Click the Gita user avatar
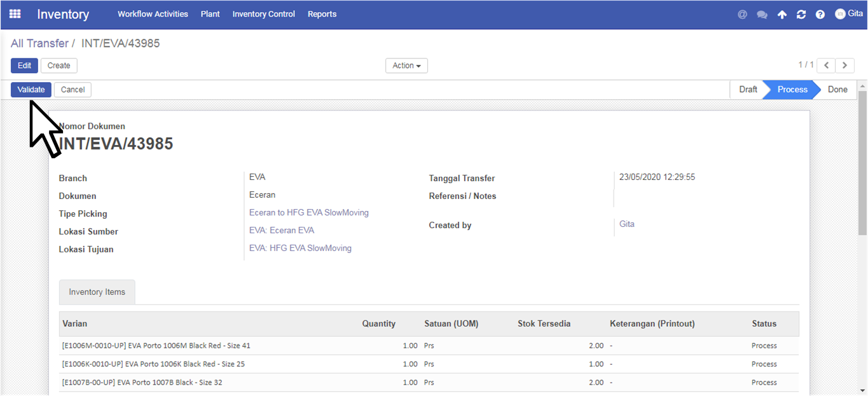Screen dimensions: 868x396 pos(840,13)
